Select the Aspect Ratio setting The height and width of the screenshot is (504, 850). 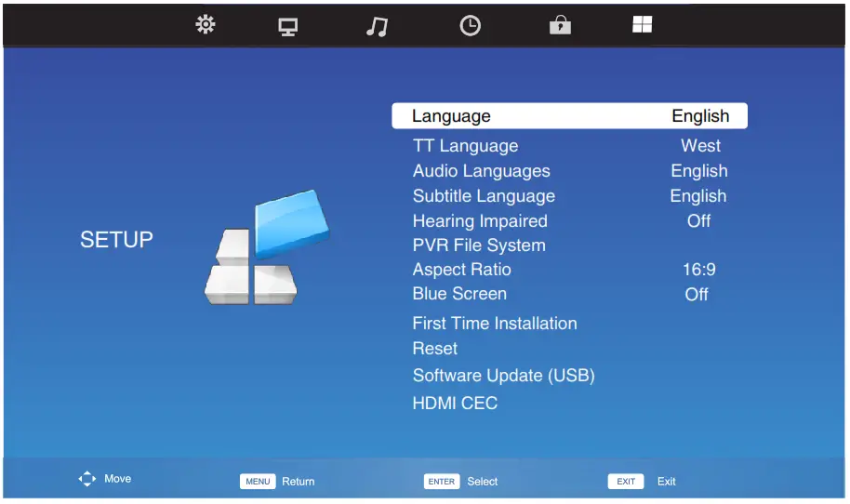click(x=461, y=270)
